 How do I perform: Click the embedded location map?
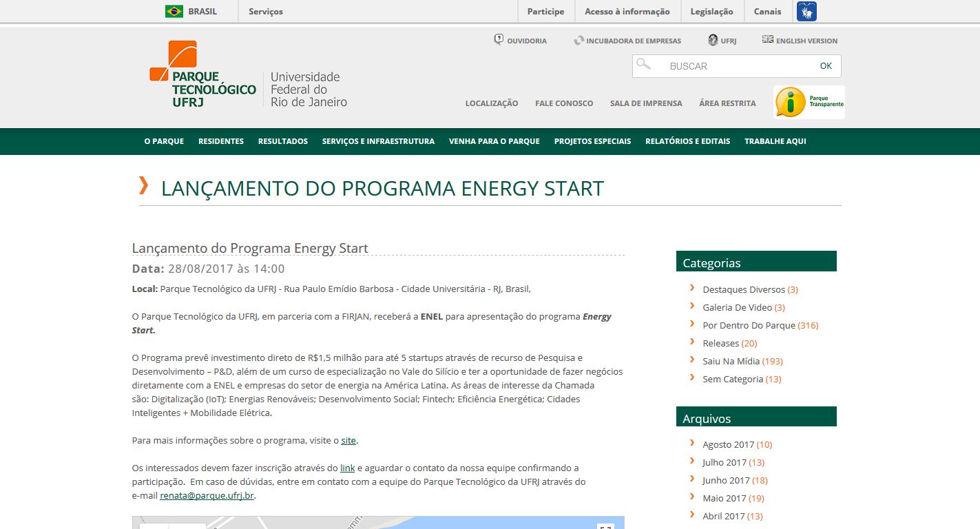click(378, 523)
